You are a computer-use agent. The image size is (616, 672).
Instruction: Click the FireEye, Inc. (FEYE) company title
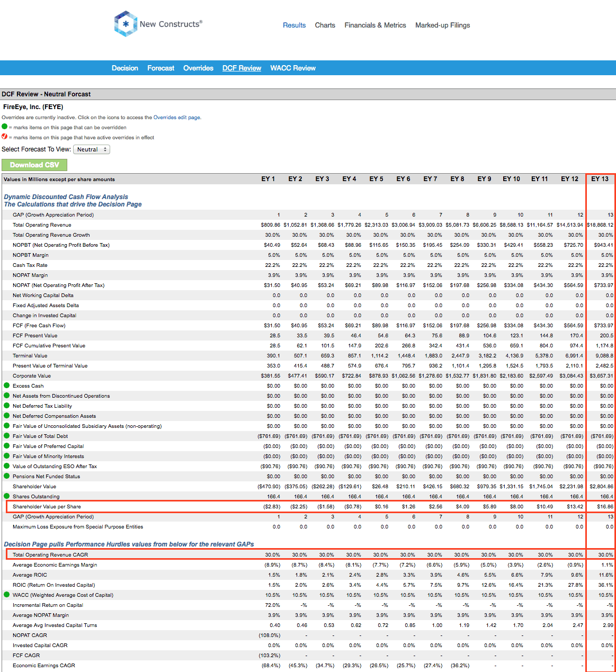(x=33, y=107)
